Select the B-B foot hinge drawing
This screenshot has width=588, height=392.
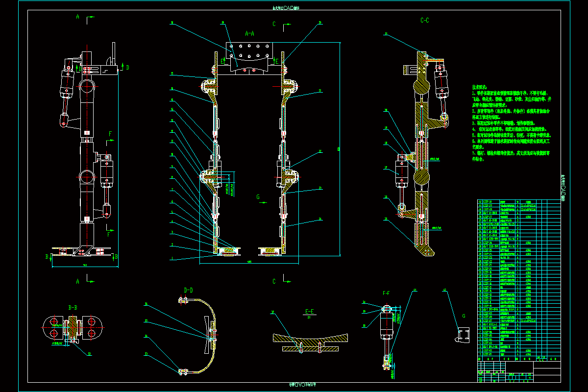pyautogui.click(x=73, y=328)
